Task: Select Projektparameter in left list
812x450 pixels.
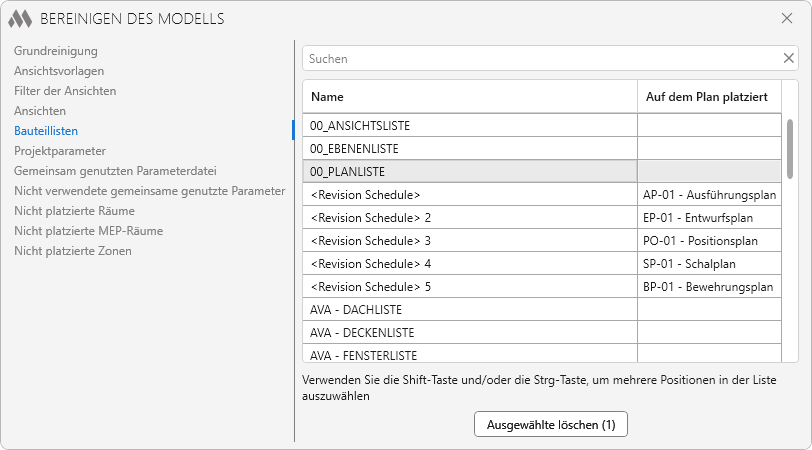Action: coord(59,150)
